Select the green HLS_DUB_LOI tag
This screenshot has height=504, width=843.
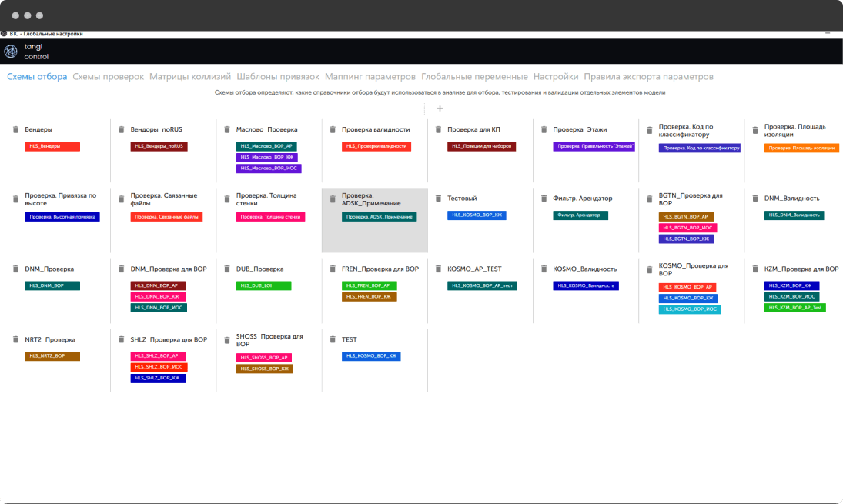tap(263, 285)
